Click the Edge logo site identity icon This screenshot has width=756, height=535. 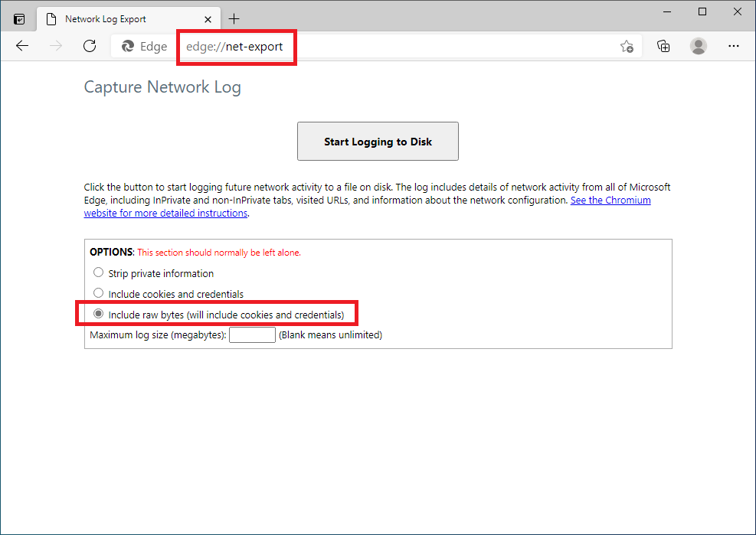click(128, 47)
